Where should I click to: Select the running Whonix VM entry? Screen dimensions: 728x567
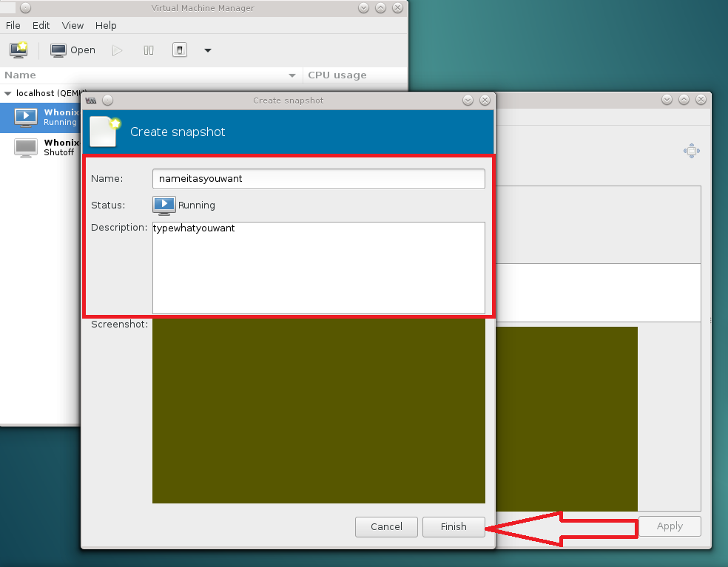click(x=44, y=117)
